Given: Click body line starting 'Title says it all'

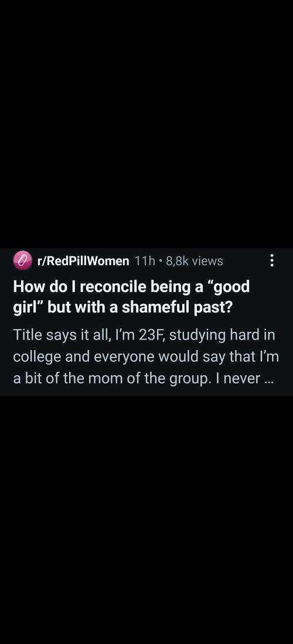Looking at the screenshot, I should point(144,335).
